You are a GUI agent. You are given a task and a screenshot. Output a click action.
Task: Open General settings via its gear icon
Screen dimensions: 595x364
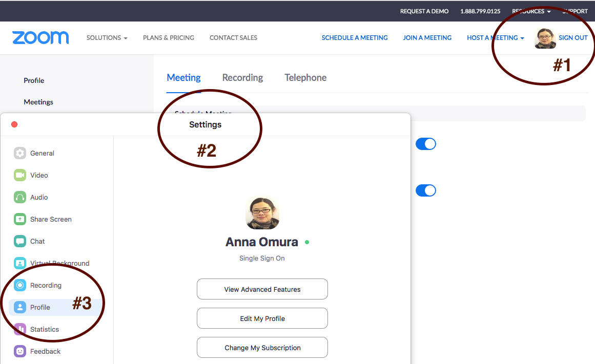click(x=20, y=153)
